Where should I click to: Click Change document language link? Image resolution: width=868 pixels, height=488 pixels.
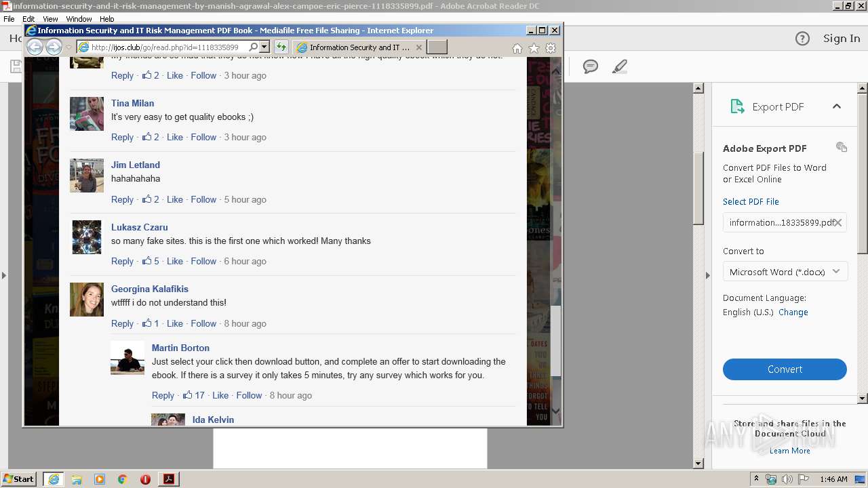click(793, 312)
